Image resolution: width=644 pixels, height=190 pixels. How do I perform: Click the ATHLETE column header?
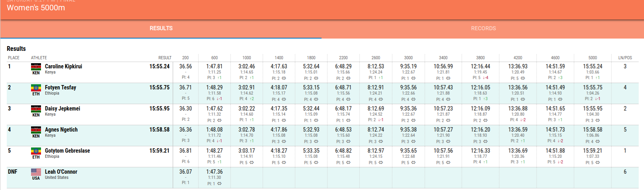coord(39,58)
